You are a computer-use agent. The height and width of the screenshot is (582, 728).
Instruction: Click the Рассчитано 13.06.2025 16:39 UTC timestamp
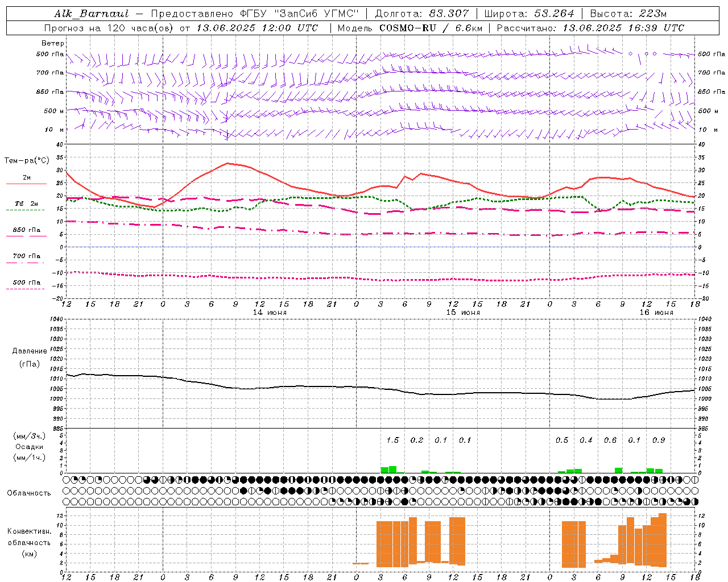(591, 28)
